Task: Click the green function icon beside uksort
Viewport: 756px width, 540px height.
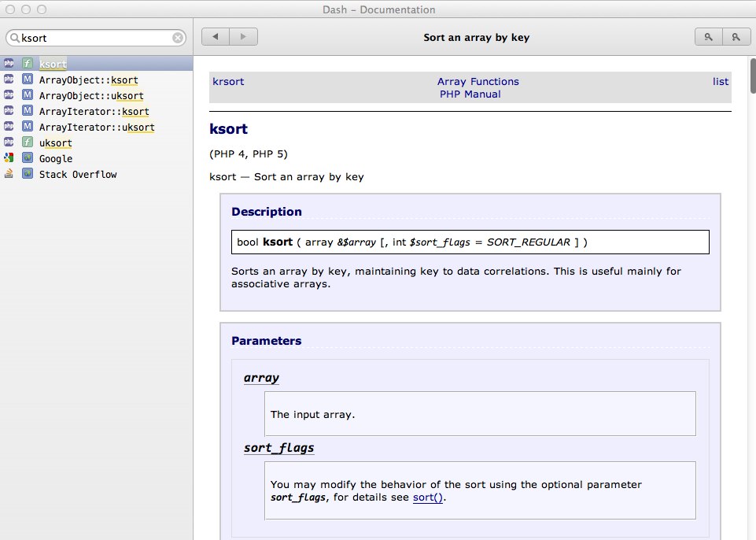Action: click(x=28, y=142)
